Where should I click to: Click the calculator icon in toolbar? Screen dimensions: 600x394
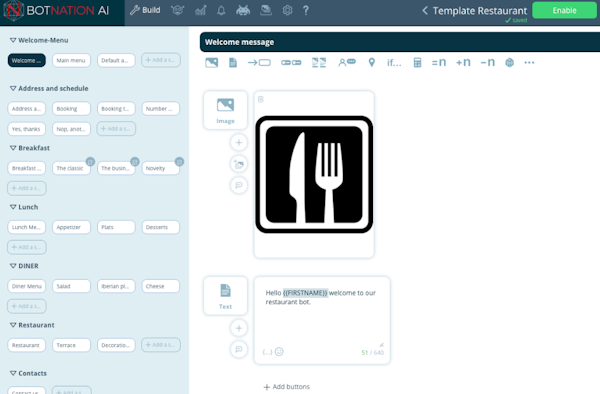point(417,62)
